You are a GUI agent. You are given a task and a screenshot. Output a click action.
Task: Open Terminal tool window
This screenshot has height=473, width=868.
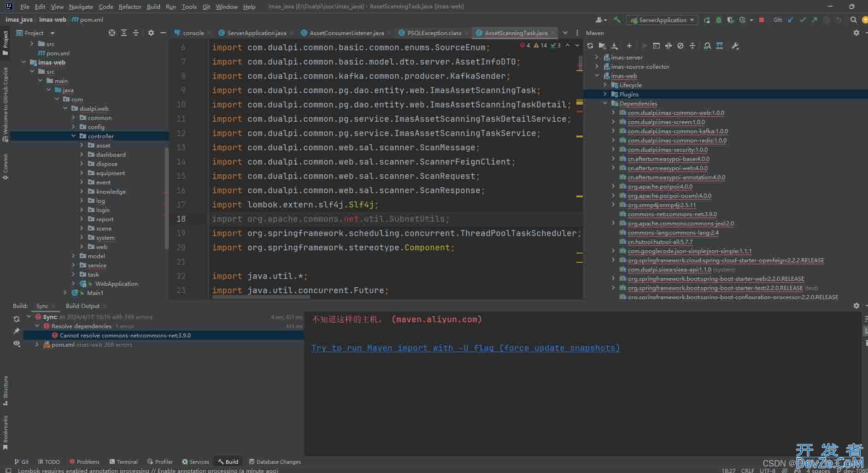pyautogui.click(x=123, y=461)
